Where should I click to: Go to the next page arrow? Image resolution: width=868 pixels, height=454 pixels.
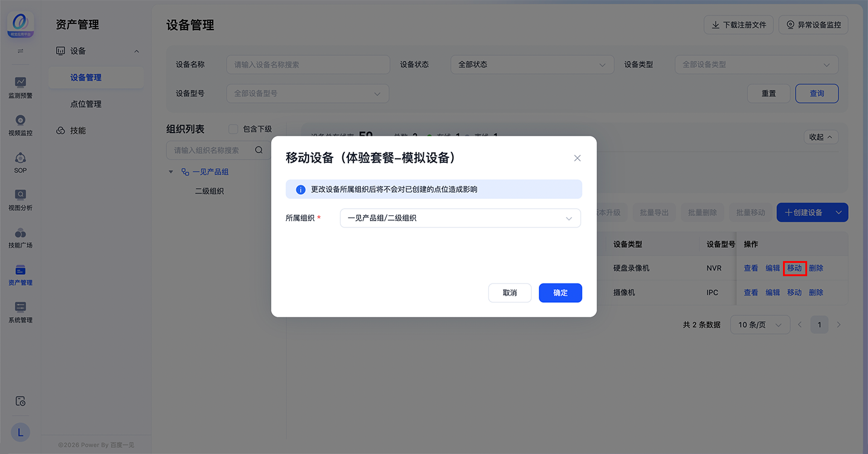838,325
